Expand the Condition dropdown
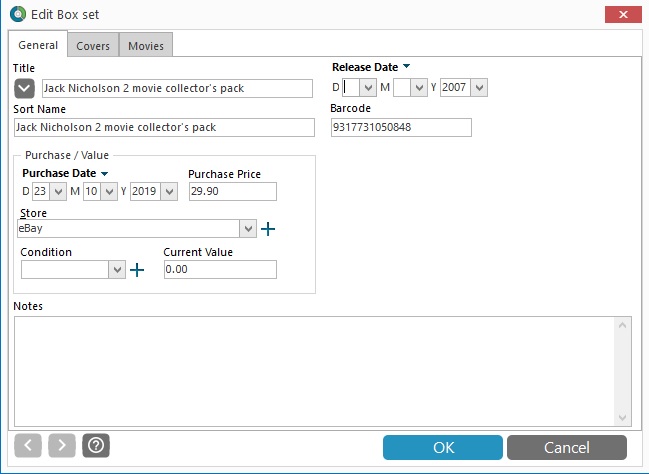 (117, 269)
